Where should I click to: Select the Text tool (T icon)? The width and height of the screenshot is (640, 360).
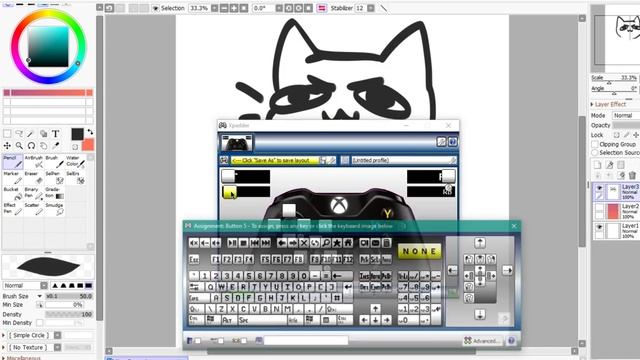click(55, 133)
